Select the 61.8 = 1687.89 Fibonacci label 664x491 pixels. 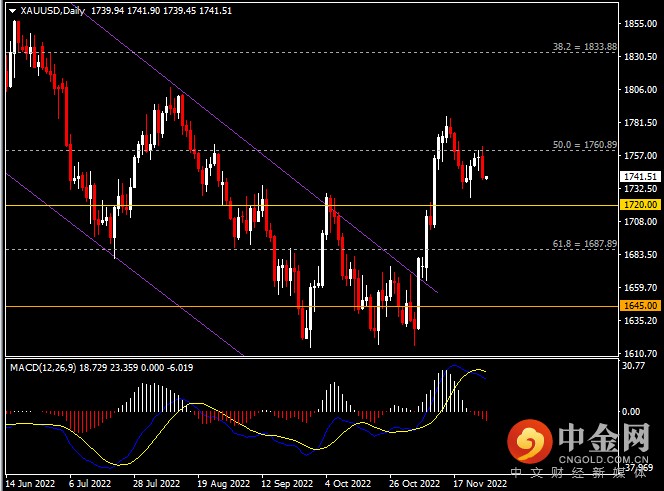point(584,244)
